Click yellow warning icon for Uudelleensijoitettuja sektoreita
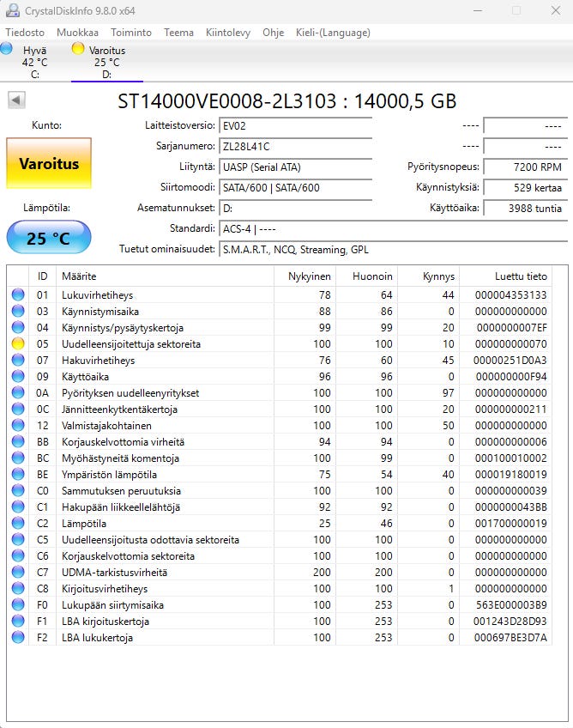Screen dimensions: 573x728 (x=18, y=343)
